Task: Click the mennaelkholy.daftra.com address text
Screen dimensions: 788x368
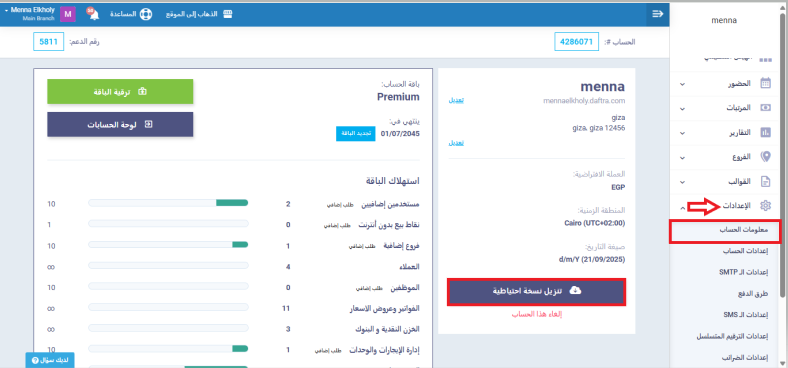Action: [x=584, y=101]
